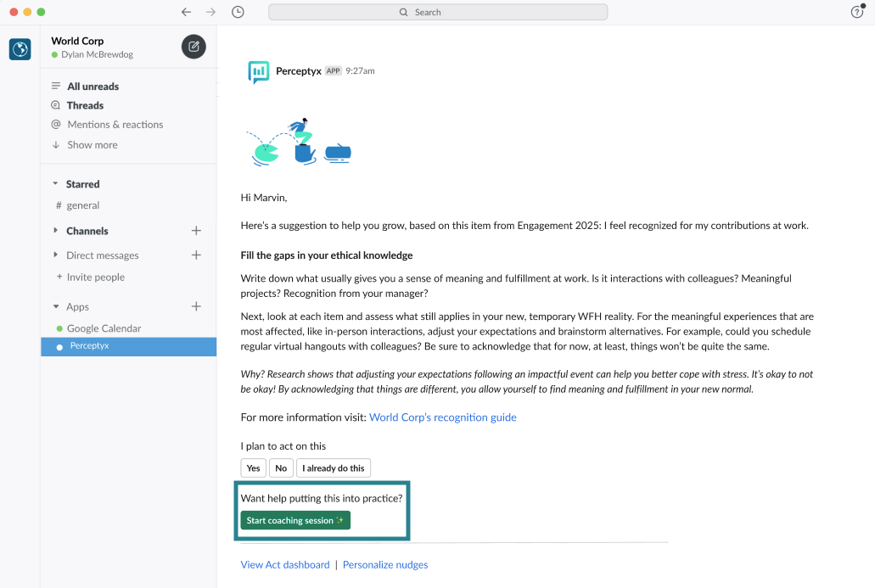
Task: Click the Dylan McBrewdog status name
Action: coord(97,54)
